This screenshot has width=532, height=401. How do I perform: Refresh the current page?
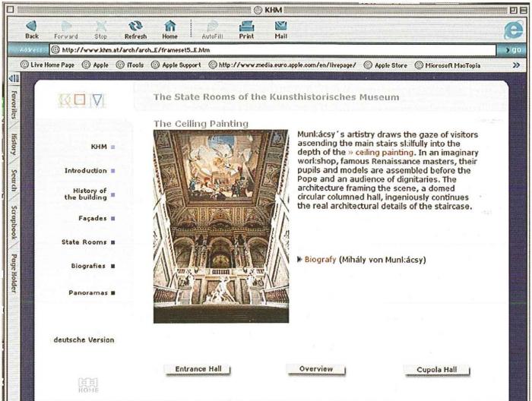[x=135, y=27]
